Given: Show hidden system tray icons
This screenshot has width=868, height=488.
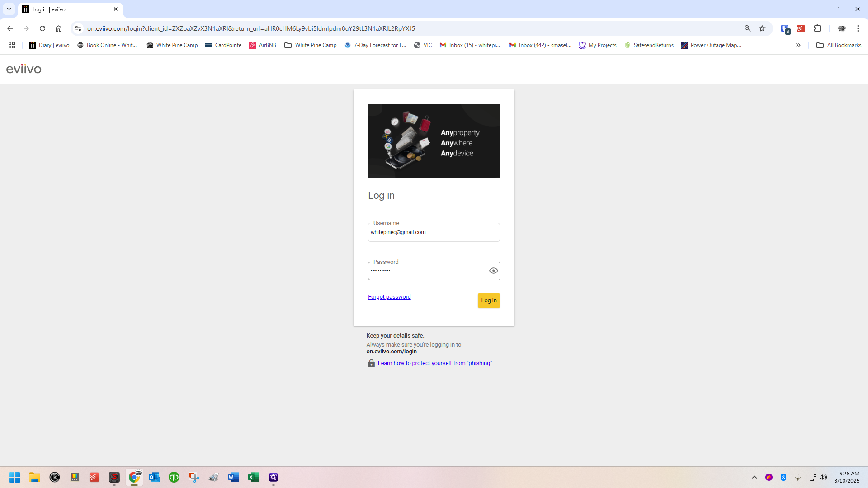Looking at the screenshot, I should (755, 477).
